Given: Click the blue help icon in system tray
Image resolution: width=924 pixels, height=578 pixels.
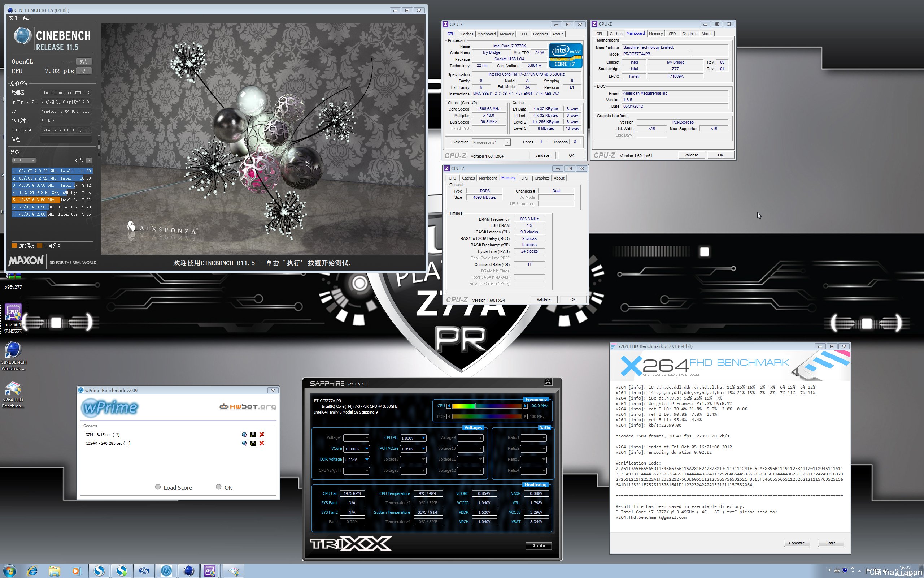Looking at the screenshot, I should (845, 570).
